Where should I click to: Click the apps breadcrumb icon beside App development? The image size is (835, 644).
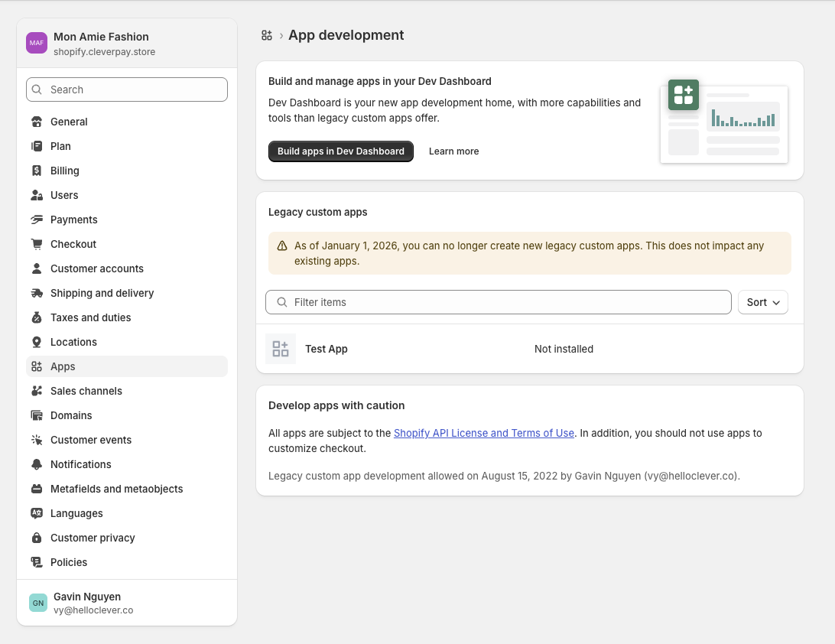coord(267,35)
